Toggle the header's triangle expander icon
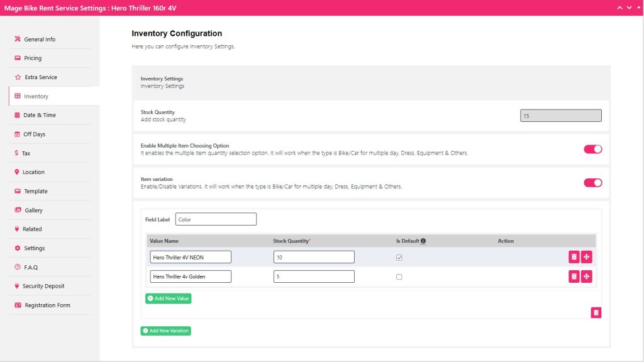This screenshot has height=362, width=644. 638,8
